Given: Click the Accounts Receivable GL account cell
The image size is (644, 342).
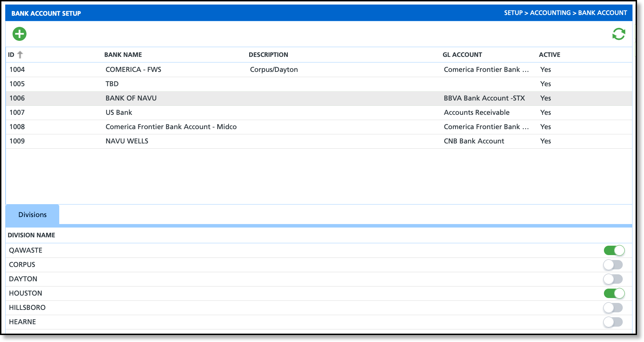Looking at the screenshot, I should (x=477, y=112).
